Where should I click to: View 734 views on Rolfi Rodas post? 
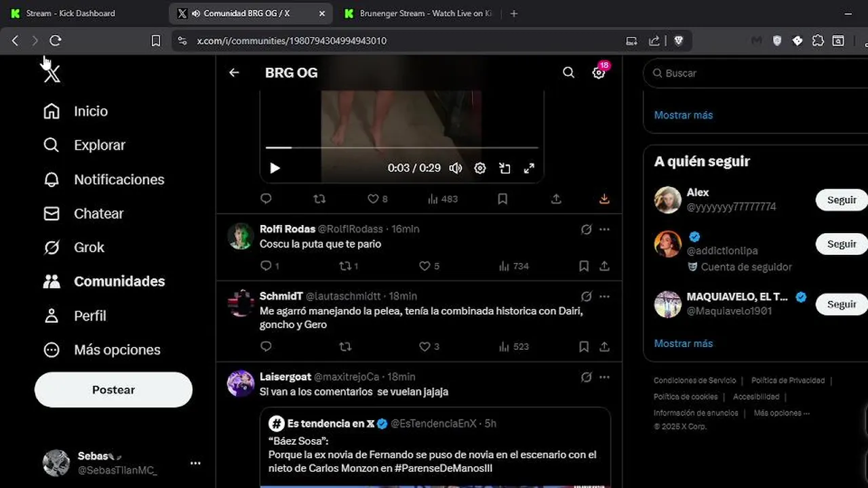point(514,266)
